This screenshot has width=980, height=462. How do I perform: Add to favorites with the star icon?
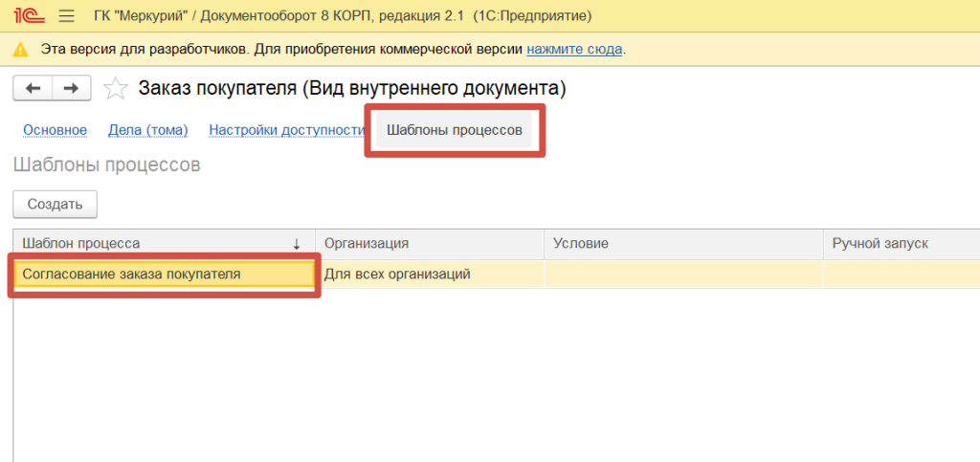click(115, 89)
